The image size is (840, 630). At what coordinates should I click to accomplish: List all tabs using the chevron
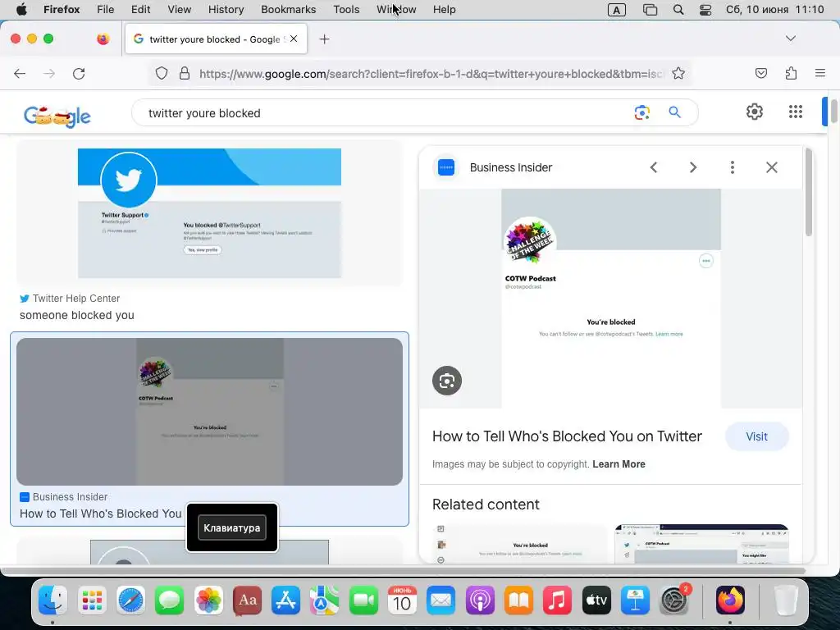coord(790,39)
